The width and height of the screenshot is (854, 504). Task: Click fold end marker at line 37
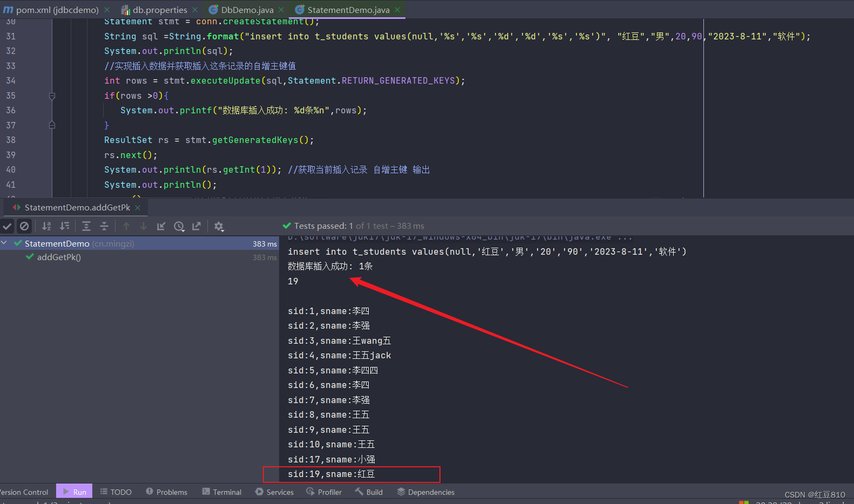pos(52,125)
